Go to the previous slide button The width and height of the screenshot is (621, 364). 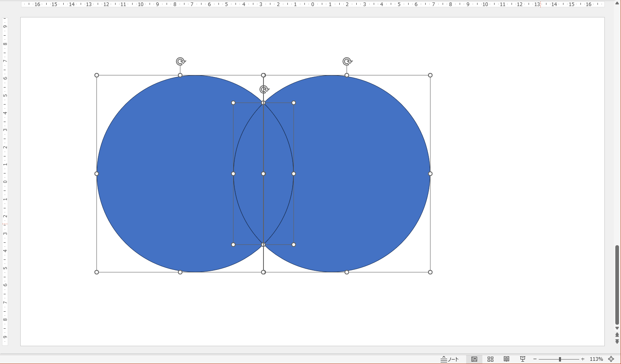(x=617, y=335)
